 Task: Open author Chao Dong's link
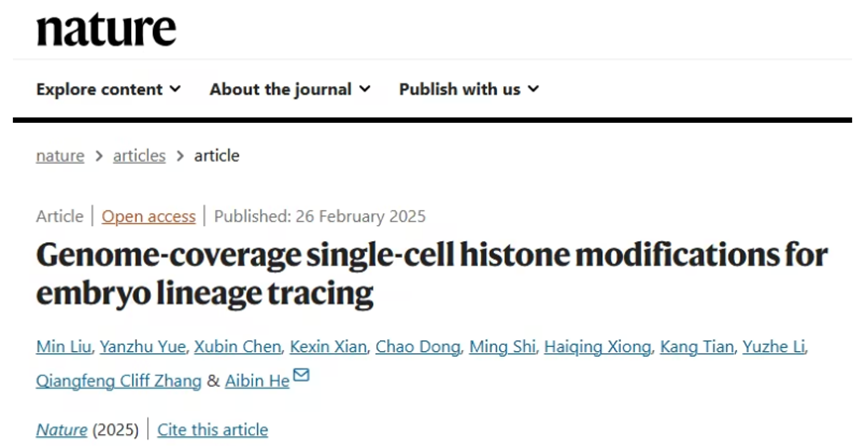(x=418, y=347)
